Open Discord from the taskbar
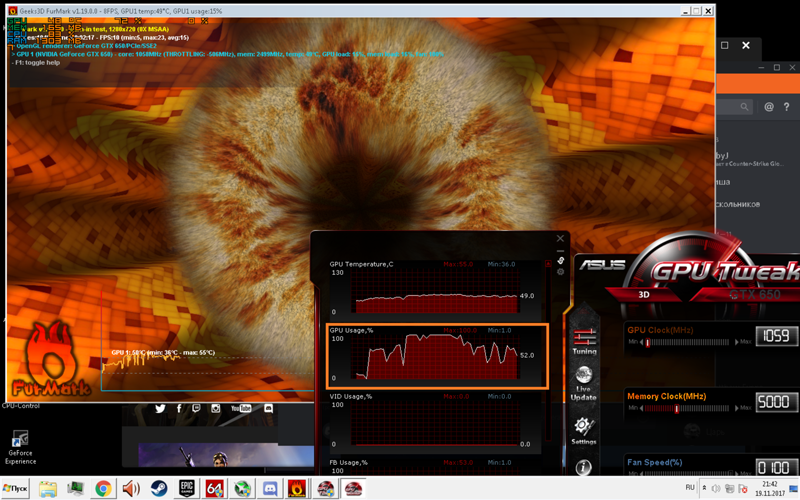The image size is (800, 500). tap(269, 489)
